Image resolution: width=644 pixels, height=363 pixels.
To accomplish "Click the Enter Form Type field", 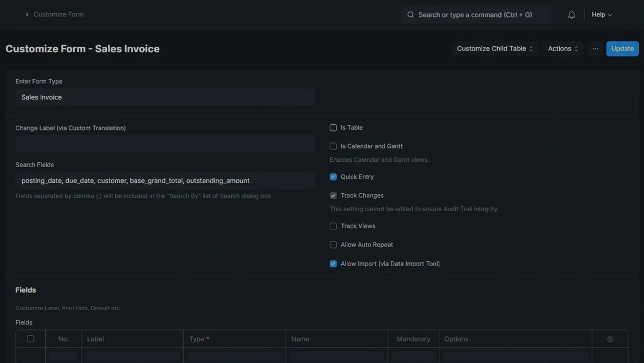I will (165, 97).
